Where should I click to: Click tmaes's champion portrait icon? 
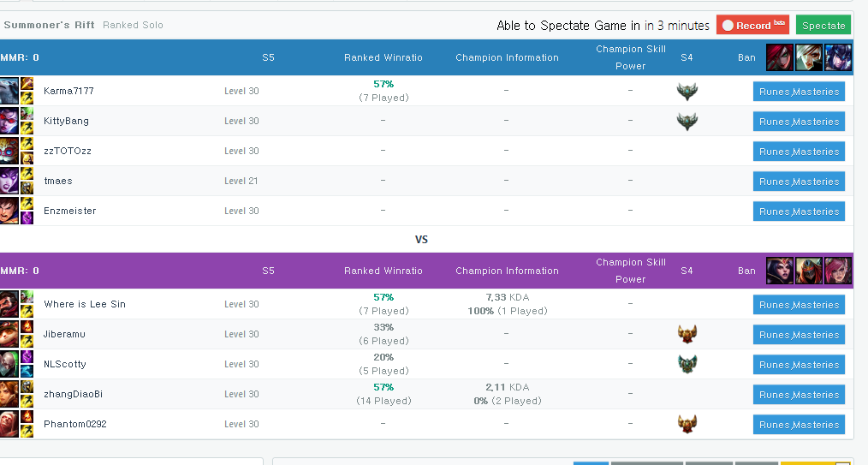click(x=9, y=181)
